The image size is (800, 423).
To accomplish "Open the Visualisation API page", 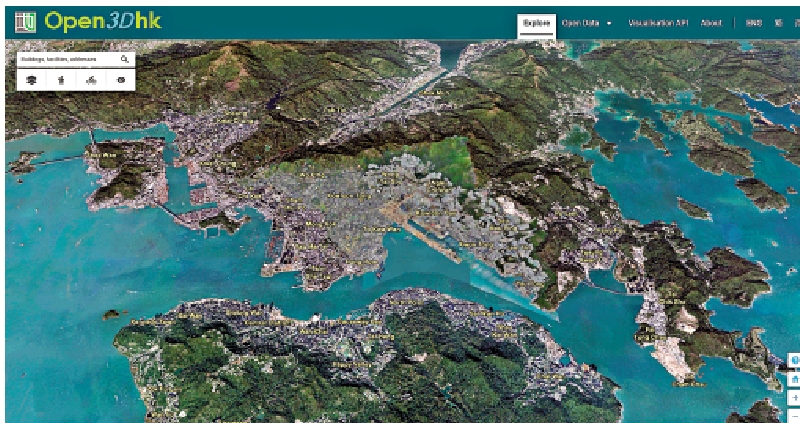I will pos(659,22).
